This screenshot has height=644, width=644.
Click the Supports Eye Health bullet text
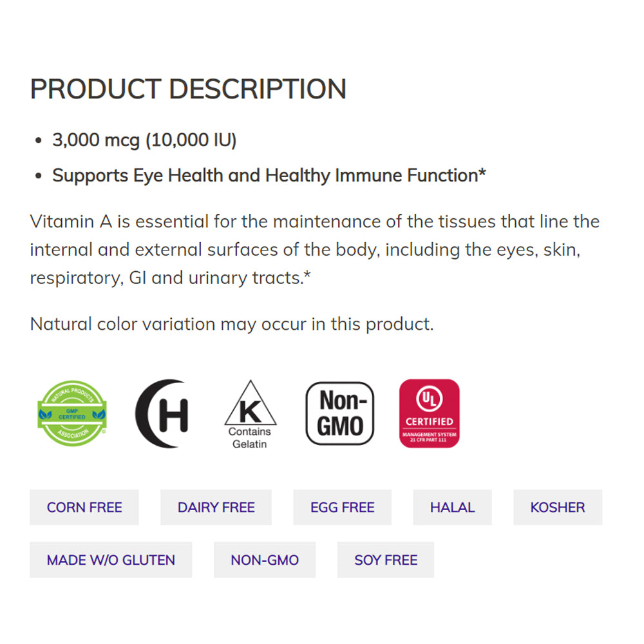tap(269, 175)
